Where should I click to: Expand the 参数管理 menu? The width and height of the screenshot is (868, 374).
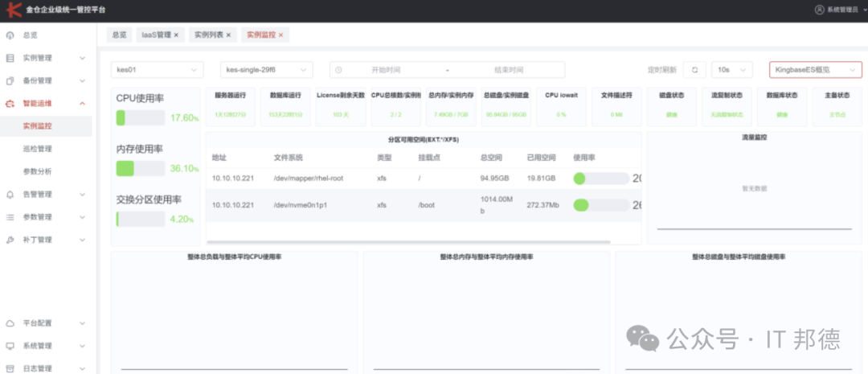(83, 217)
